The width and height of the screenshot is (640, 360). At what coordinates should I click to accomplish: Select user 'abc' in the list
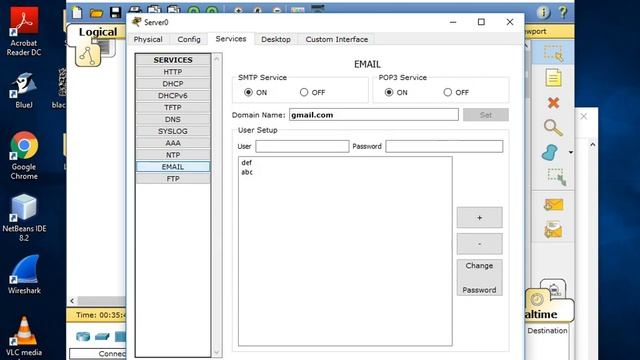[247, 172]
